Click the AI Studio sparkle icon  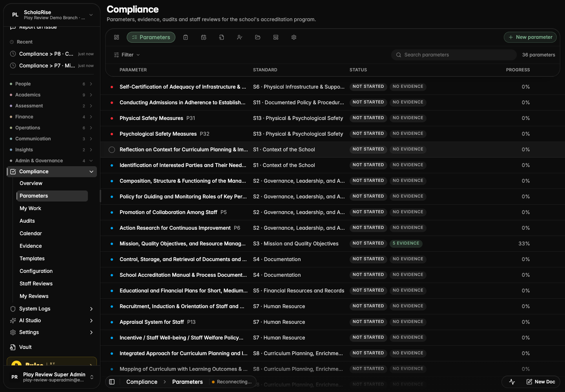[13, 321]
